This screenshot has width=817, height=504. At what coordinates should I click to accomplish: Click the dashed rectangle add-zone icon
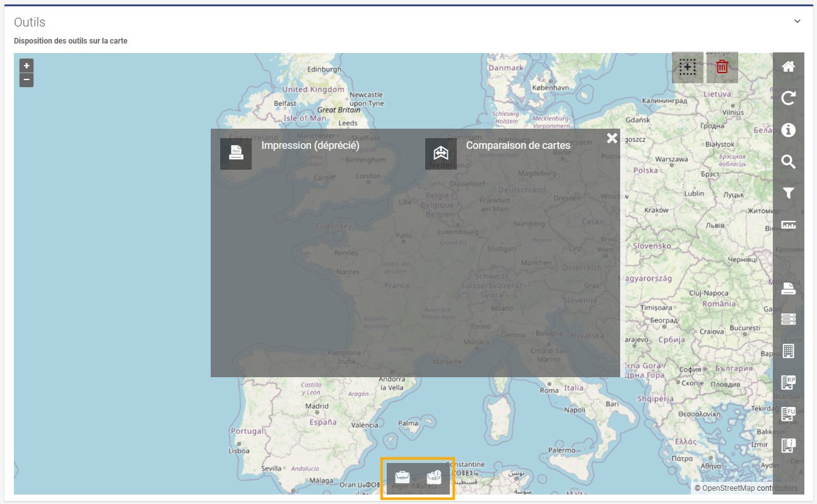pos(688,67)
